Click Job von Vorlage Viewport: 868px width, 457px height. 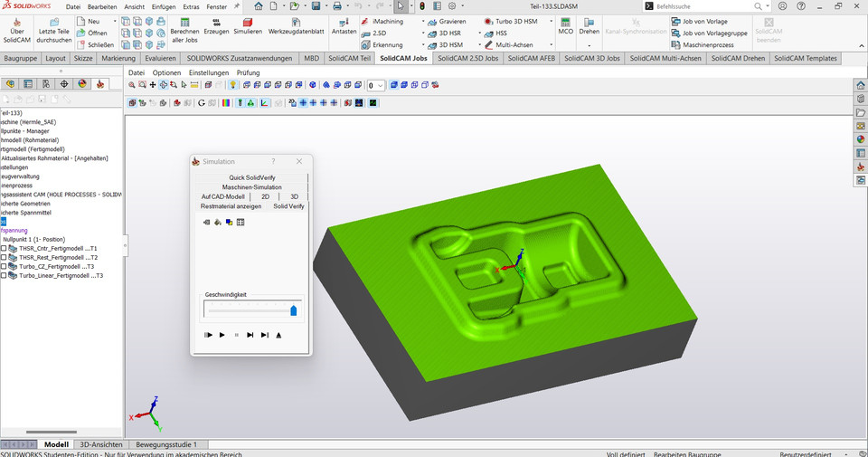tap(699, 21)
